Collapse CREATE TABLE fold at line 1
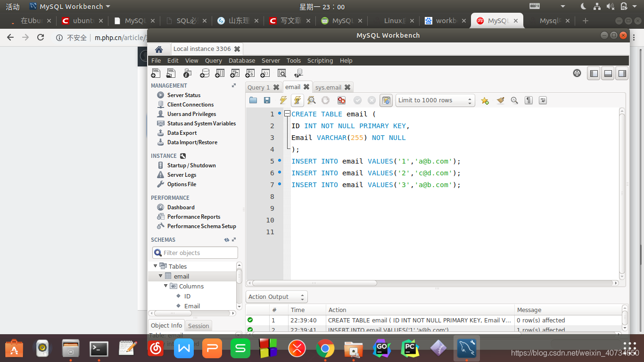Screen dimensions: 644x362 click(287, 114)
